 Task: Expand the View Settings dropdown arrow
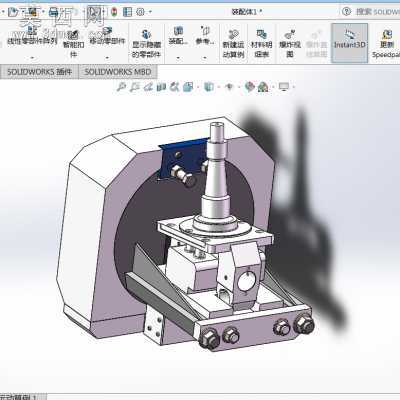click(293, 87)
